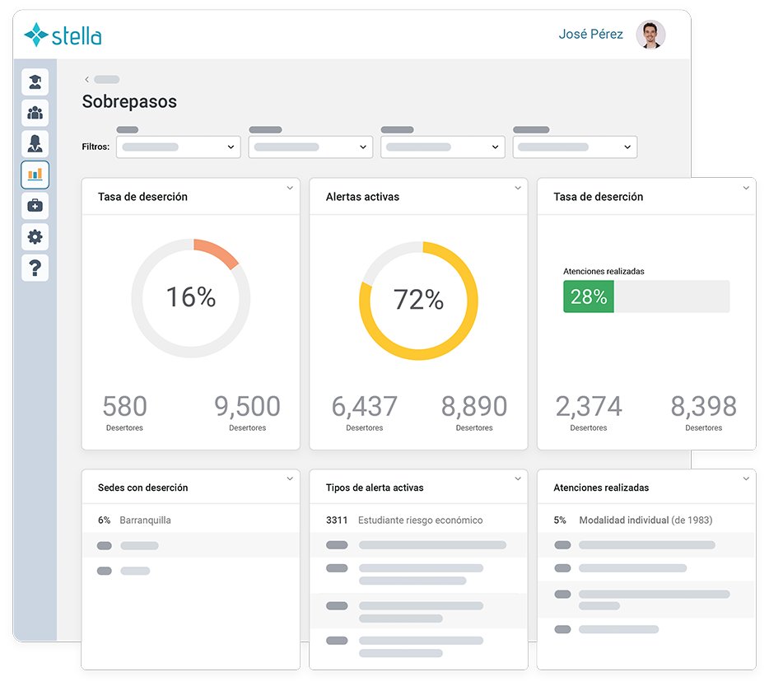Collapse the Alertas activas card

tap(518, 188)
